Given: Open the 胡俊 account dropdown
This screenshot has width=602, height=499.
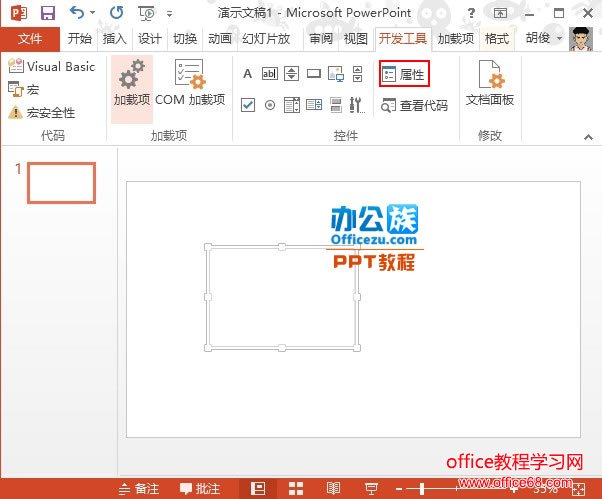Looking at the screenshot, I should pos(544,38).
